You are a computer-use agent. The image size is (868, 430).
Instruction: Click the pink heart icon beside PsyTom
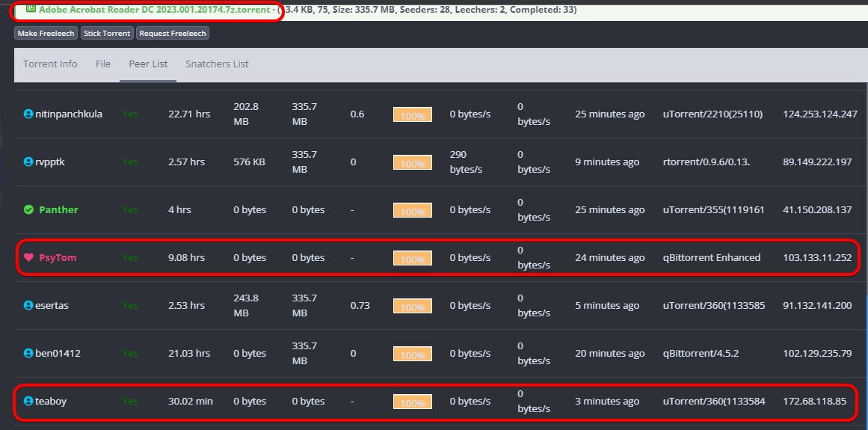click(x=29, y=257)
